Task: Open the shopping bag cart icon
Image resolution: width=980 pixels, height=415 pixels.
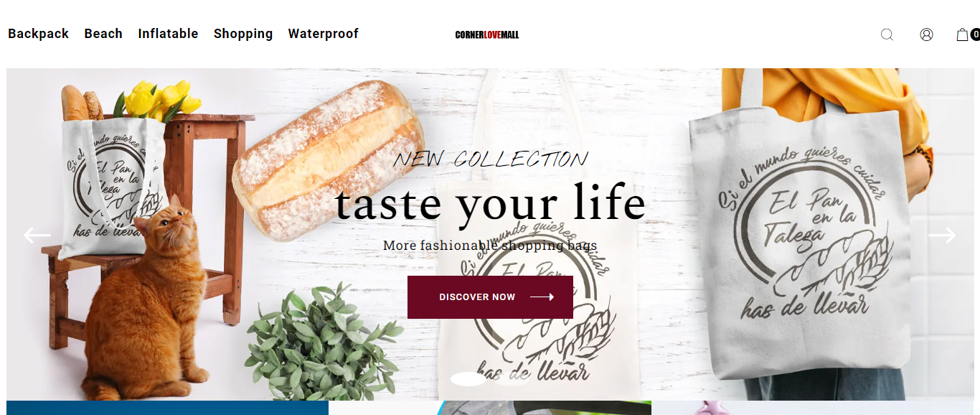Action: tap(962, 34)
